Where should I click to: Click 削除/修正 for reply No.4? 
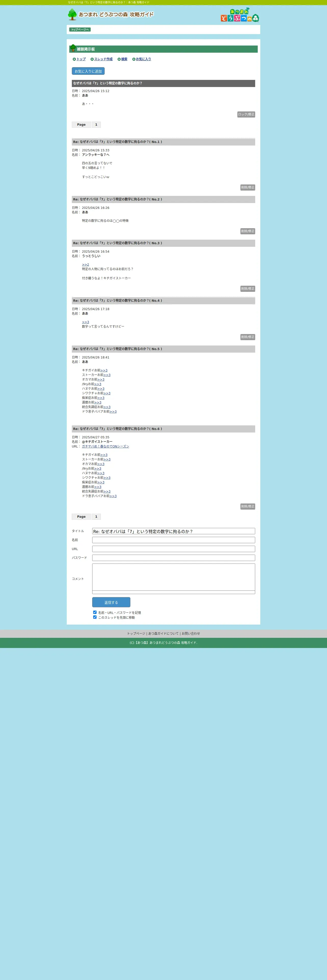coord(248,337)
